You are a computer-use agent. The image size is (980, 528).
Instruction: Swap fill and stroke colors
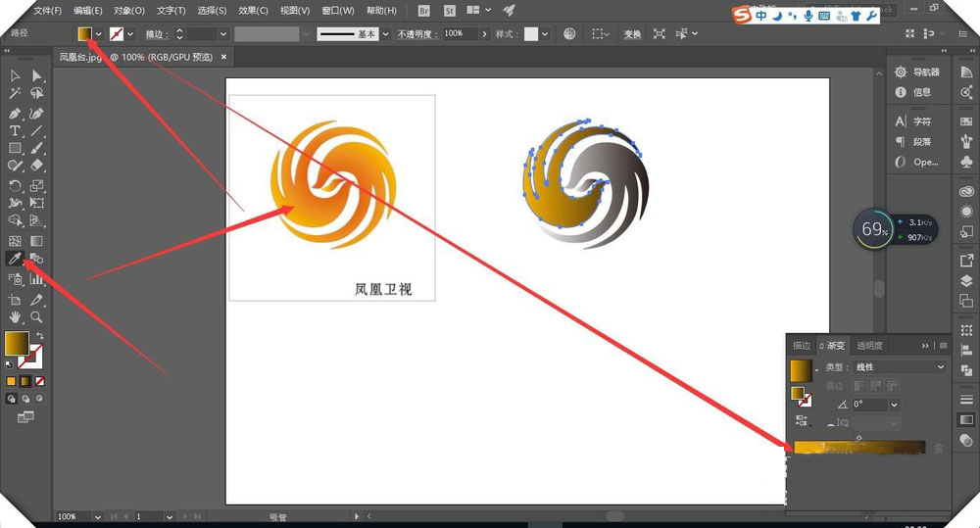tap(40, 336)
